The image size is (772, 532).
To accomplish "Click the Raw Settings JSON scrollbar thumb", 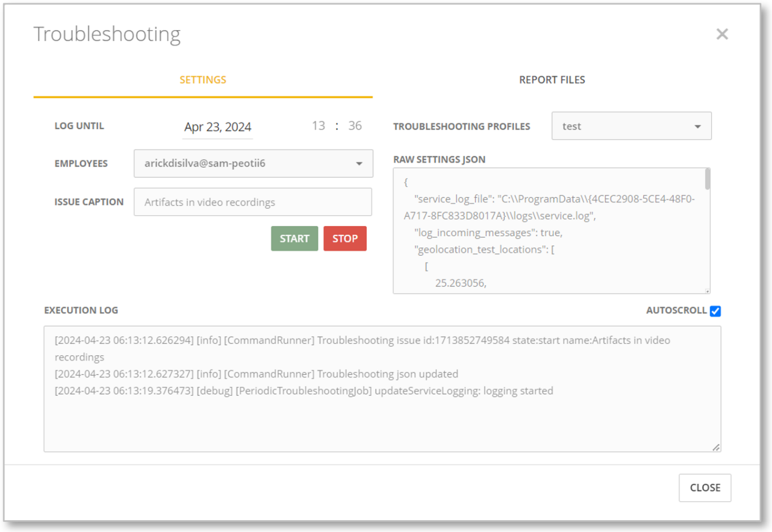I will point(707,179).
